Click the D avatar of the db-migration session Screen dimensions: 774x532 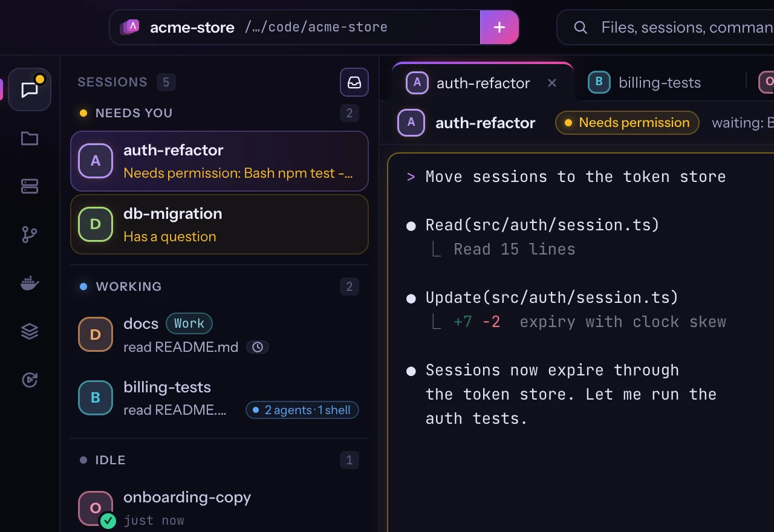96,224
